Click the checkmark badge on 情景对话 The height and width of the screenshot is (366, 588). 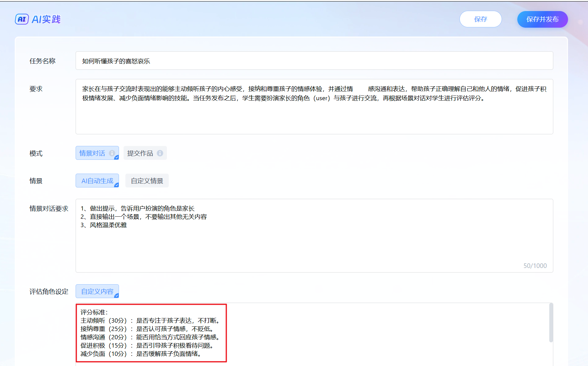[116, 157]
